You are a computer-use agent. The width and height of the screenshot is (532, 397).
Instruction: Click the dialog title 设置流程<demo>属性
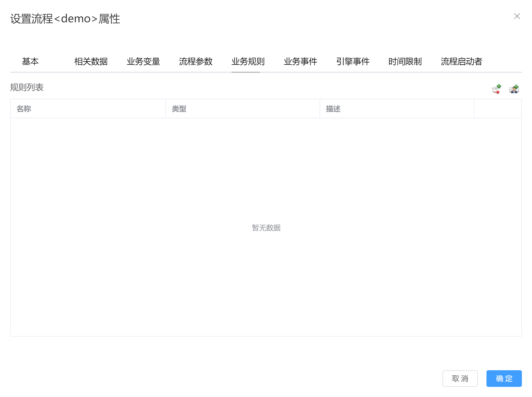tap(65, 19)
